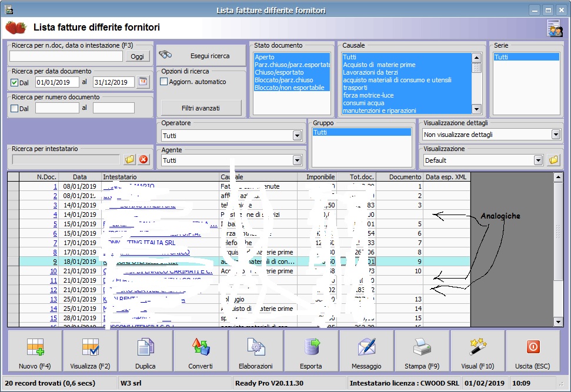Expand Visualizzazione dettagli combo box
This screenshot has width=571, height=392.
(556, 135)
